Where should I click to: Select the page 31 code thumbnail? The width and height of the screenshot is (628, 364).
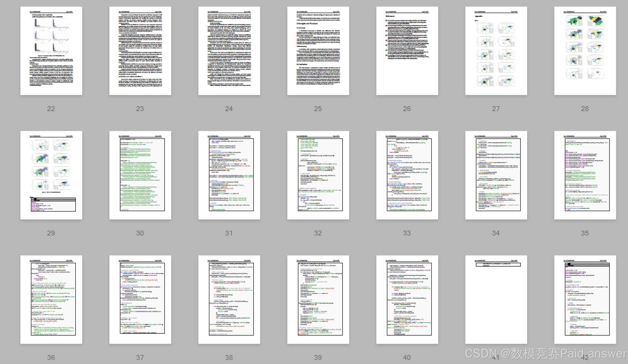click(x=229, y=175)
